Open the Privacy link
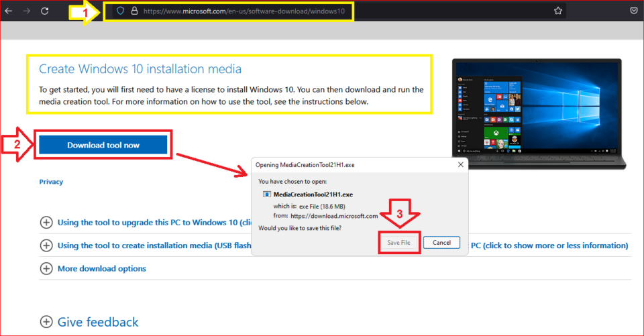The image size is (644, 336). click(x=51, y=182)
